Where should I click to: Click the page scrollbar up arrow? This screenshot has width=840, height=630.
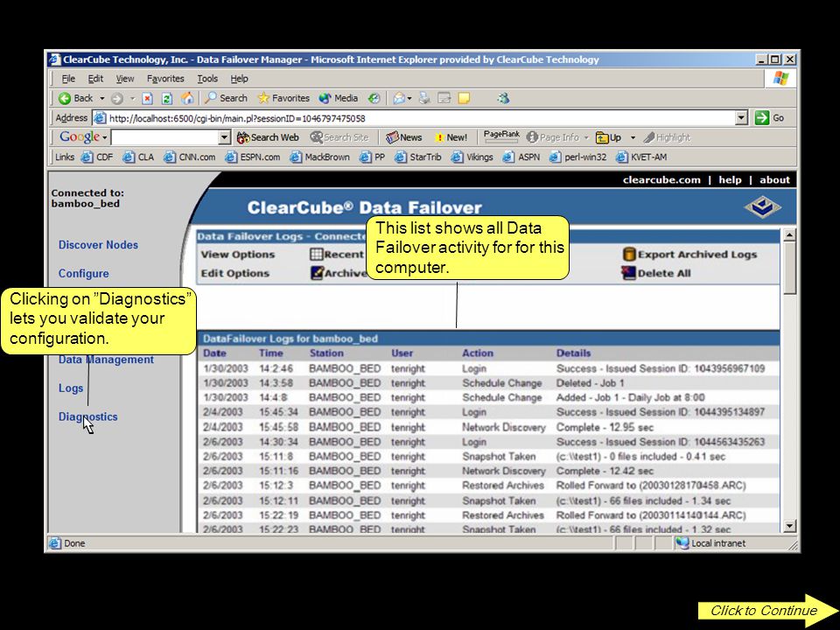click(x=789, y=234)
